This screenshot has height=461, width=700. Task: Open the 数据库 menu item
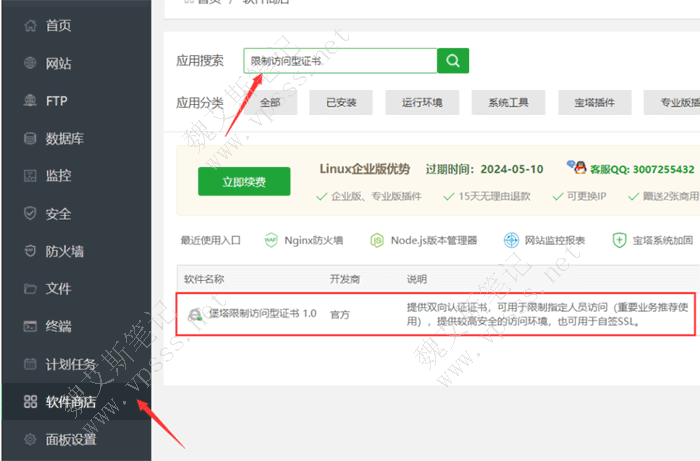(x=76, y=138)
